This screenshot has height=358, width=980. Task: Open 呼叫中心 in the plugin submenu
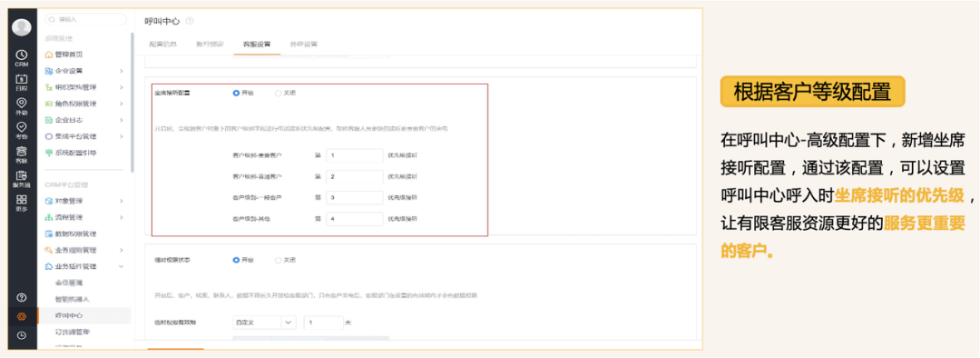click(69, 315)
